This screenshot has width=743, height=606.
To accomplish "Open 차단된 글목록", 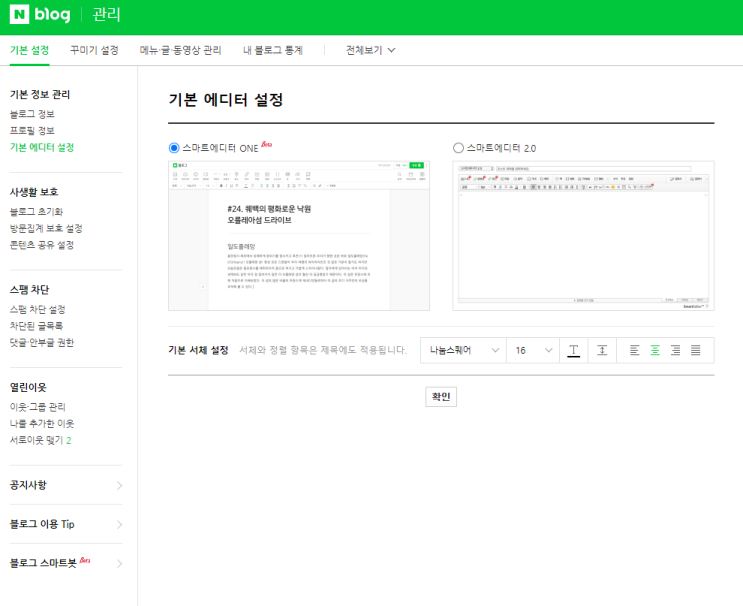I will (x=36, y=326).
